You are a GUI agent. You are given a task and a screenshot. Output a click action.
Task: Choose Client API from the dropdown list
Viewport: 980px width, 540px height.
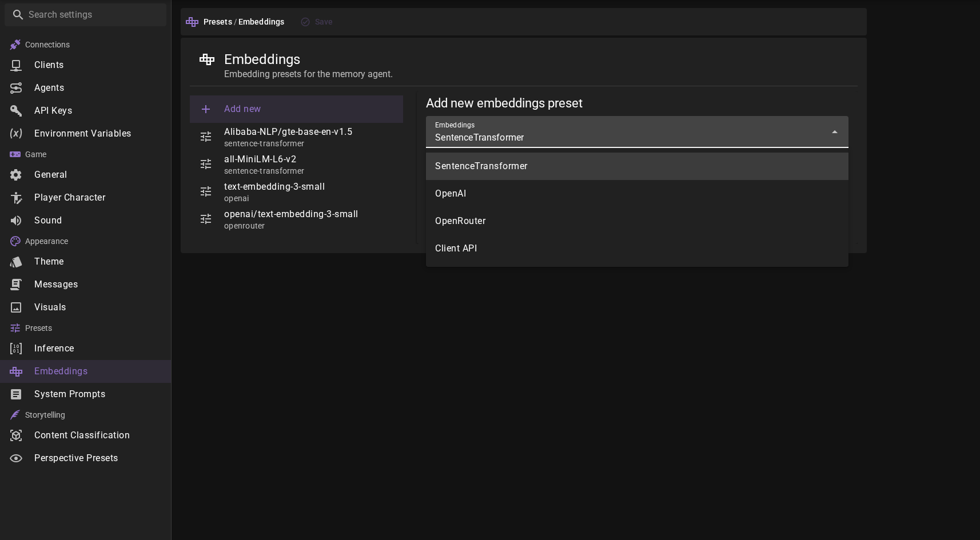(637, 249)
